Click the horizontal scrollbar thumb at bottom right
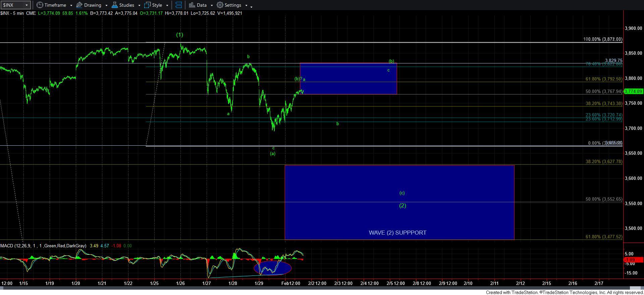This screenshot has width=644, height=295. click(635, 288)
